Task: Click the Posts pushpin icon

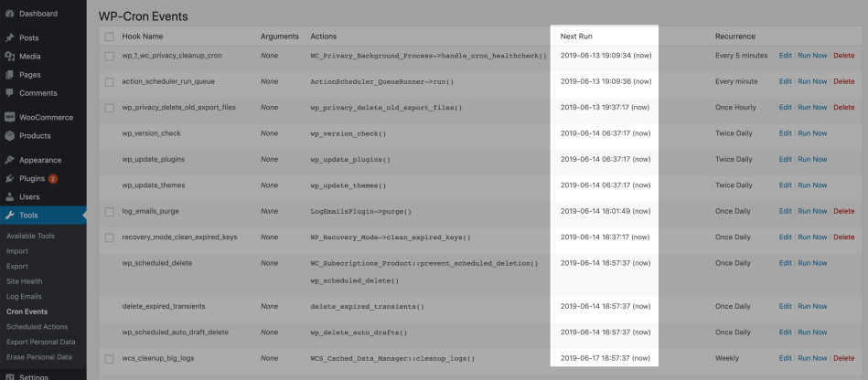Action: click(9, 38)
